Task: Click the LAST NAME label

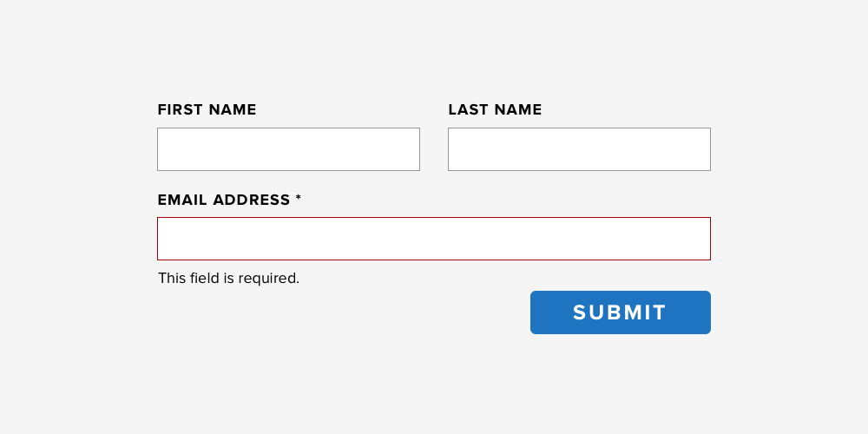Action: pyautogui.click(x=495, y=109)
